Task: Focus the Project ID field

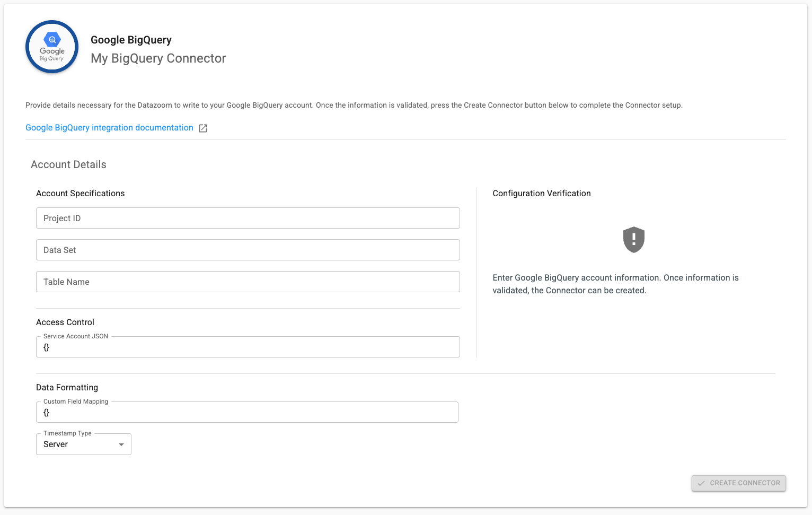Action: point(248,218)
